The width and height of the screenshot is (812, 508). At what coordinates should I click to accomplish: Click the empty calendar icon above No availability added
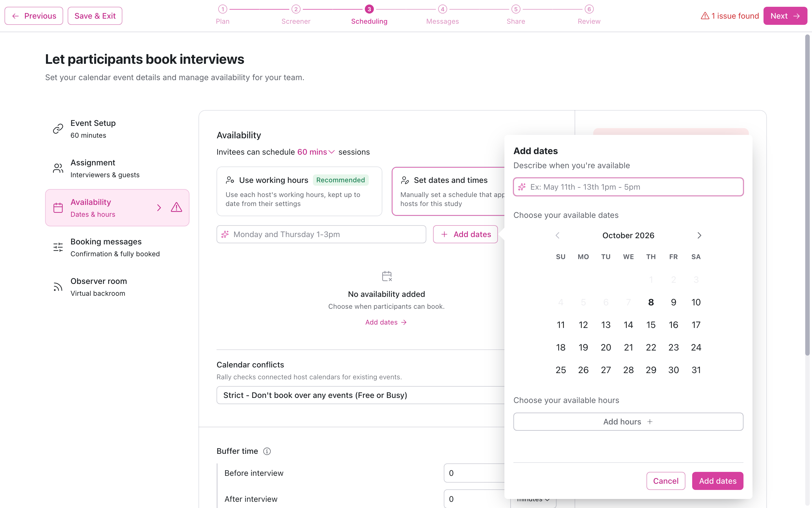[387, 276]
